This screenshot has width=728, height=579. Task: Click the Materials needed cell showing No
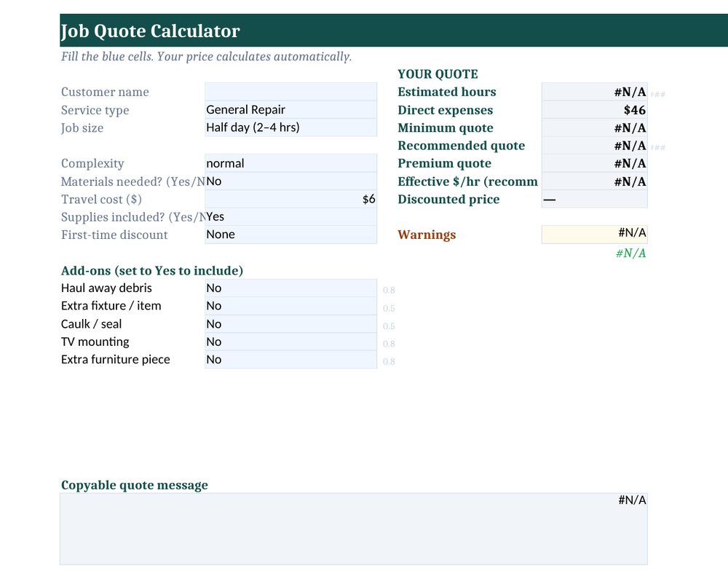290,181
